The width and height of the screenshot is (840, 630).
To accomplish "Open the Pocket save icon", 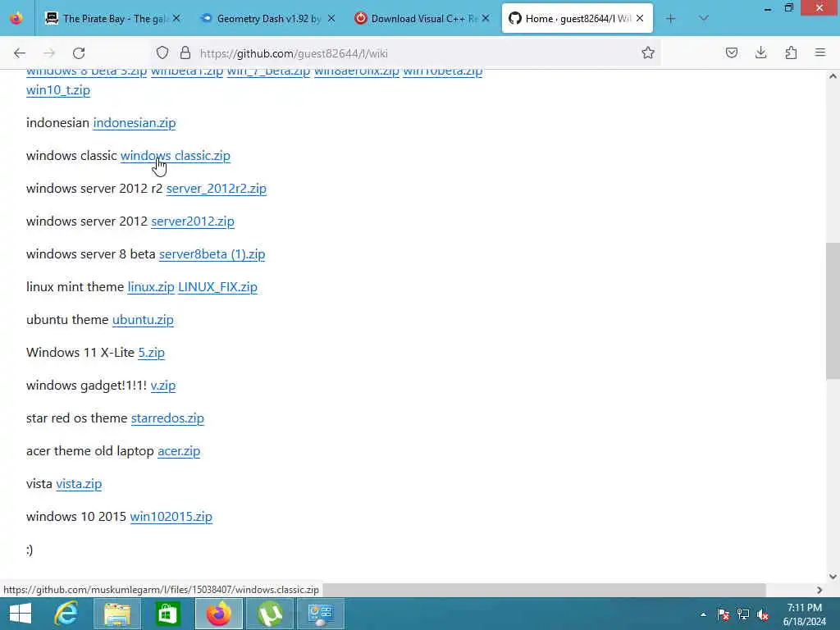I will 731,53.
